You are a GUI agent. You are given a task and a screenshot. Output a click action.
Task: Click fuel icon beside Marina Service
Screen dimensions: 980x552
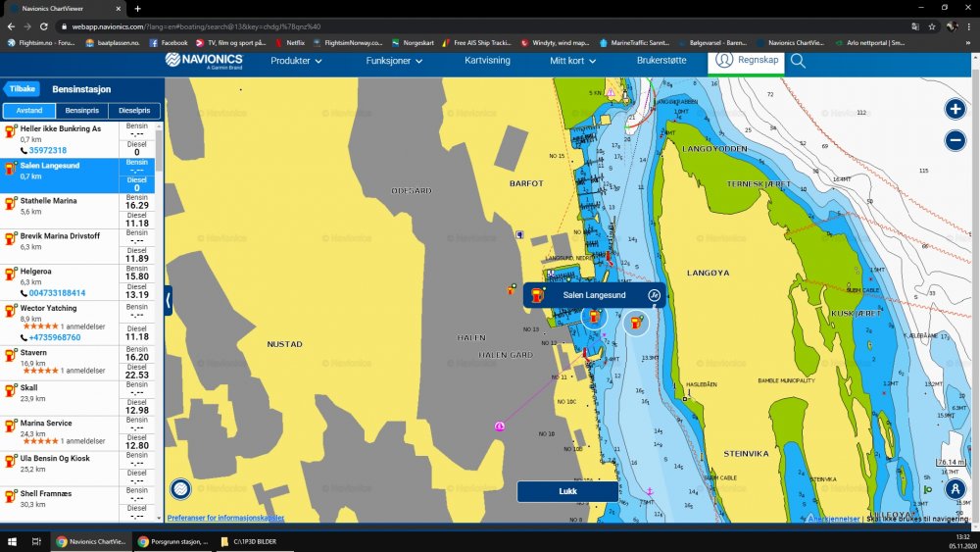tap(10, 426)
